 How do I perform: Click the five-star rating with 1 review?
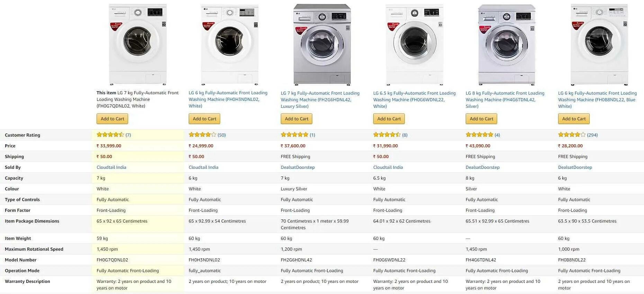(x=294, y=135)
